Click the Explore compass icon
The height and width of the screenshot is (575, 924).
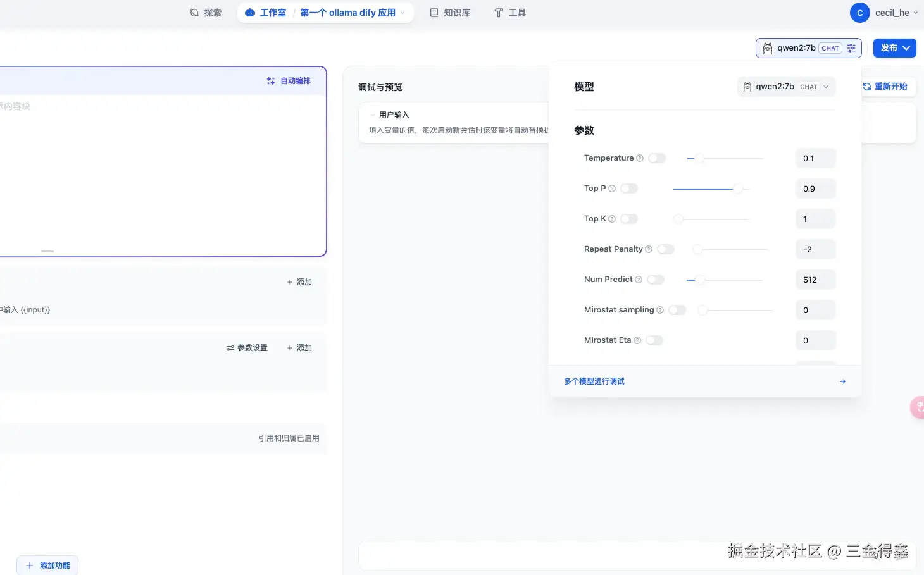pos(194,13)
